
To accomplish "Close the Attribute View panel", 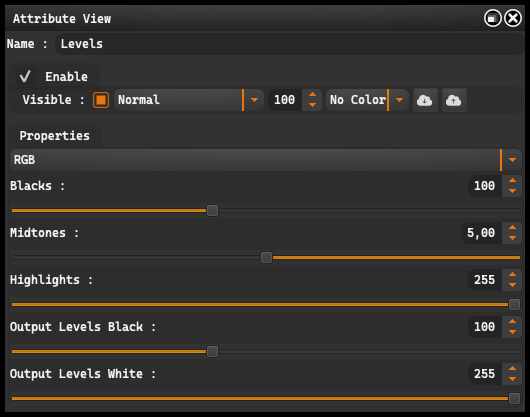I will (x=513, y=18).
